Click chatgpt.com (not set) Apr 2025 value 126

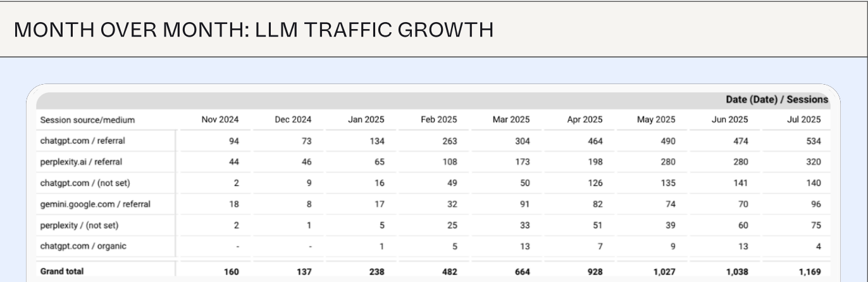(x=595, y=183)
